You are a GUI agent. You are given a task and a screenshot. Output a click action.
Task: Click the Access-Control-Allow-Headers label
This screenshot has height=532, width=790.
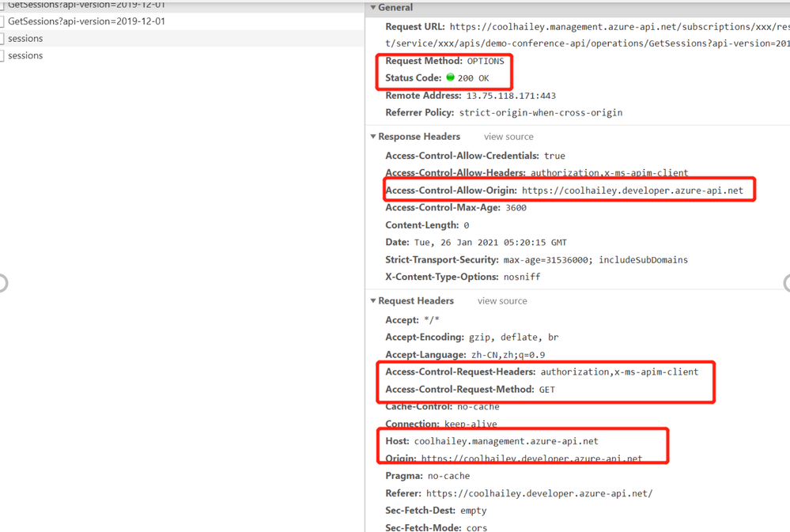tap(455, 173)
